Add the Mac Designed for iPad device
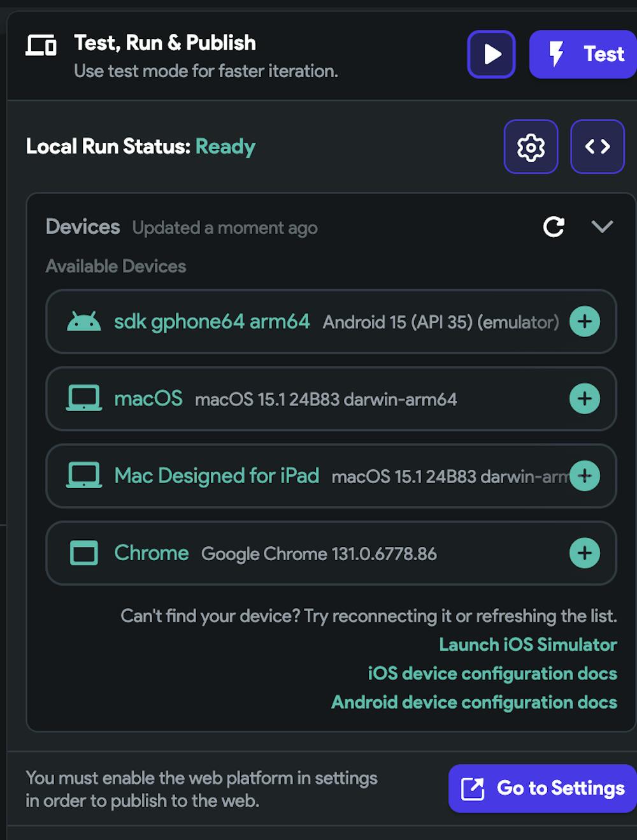This screenshot has height=840, width=637. [x=585, y=476]
